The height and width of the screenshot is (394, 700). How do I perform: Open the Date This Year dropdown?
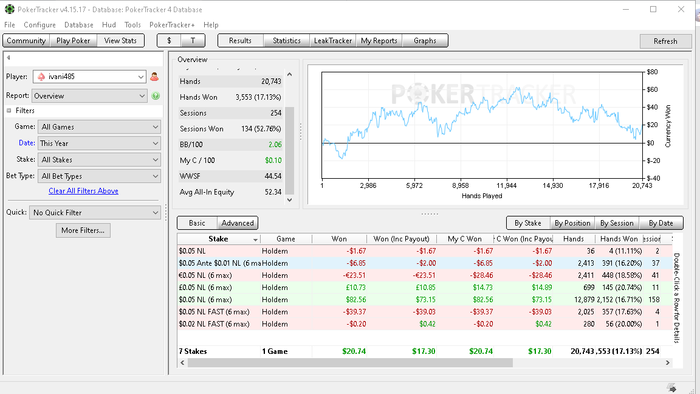tap(99, 144)
